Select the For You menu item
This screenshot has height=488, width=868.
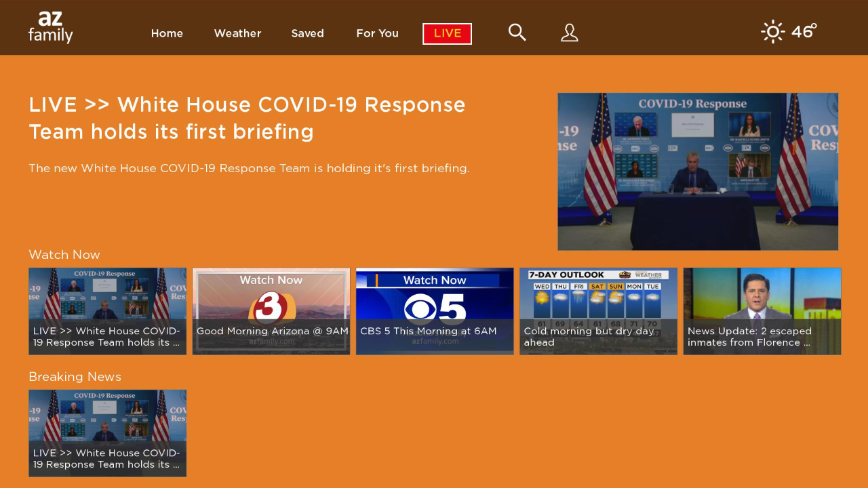378,33
